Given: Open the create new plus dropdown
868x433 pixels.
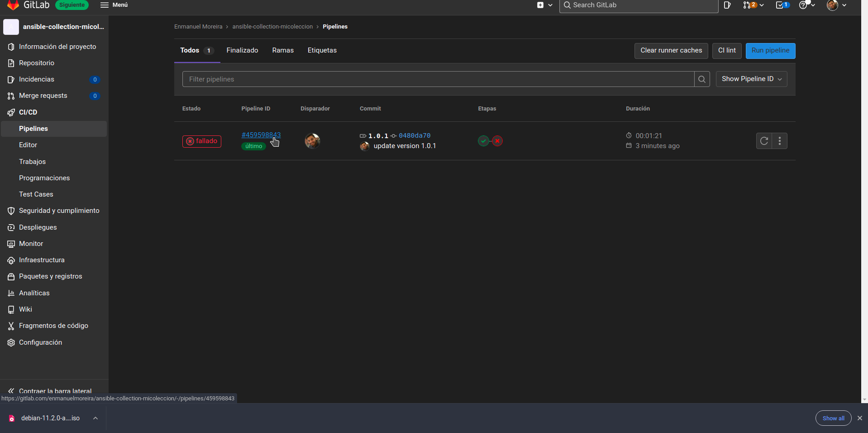Looking at the screenshot, I should pos(544,5).
